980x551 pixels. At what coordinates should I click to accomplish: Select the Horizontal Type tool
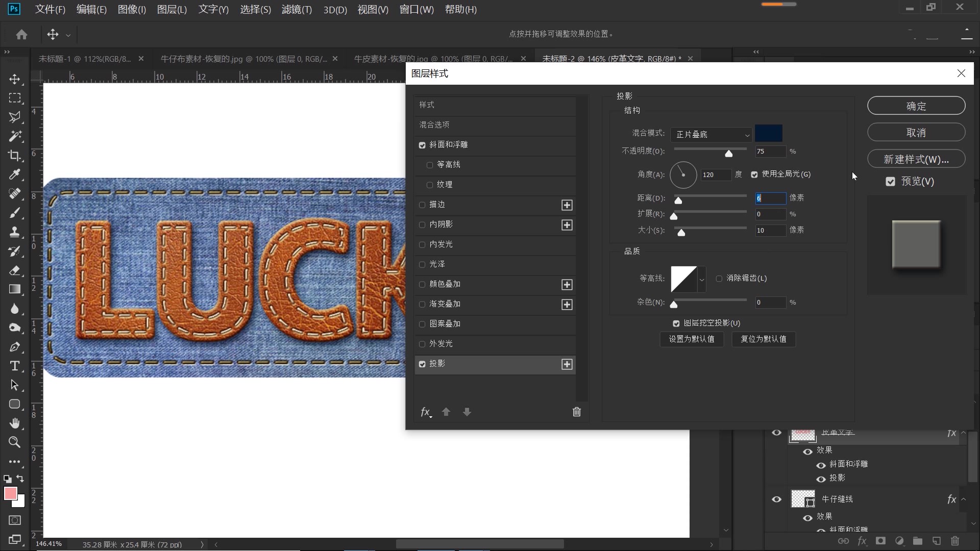pos(15,366)
